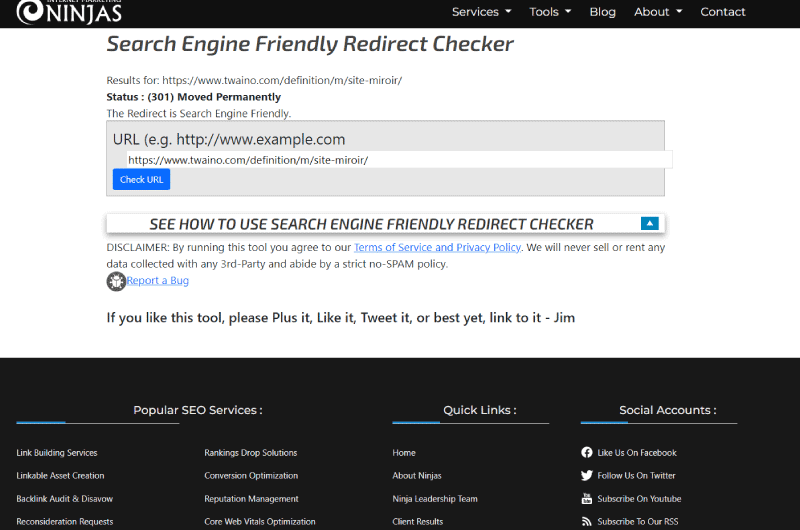The height and width of the screenshot is (530, 800).
Task: Click the Search Engine Friendly Redirect Checker heading
Action: (310, 44)
